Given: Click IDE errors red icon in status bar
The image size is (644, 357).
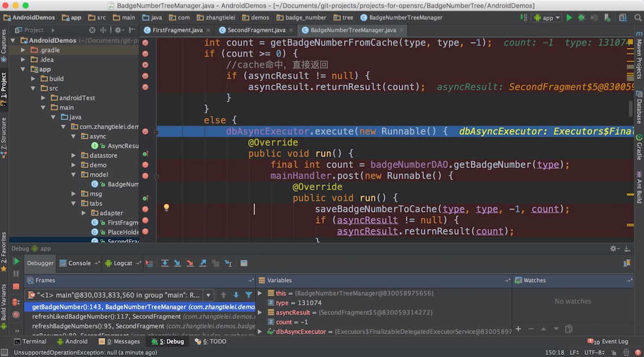Looking at the screenshot, I should [638, 353].
